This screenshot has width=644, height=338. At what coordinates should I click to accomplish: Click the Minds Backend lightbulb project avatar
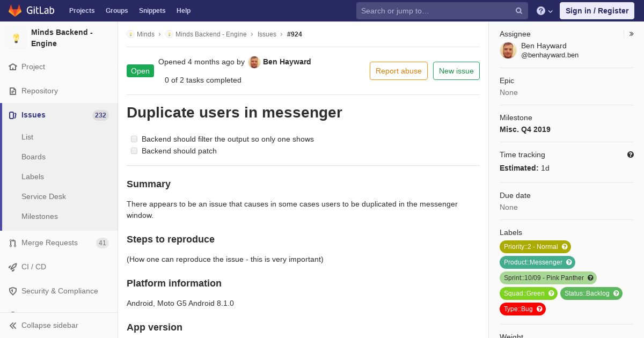coord(16,38)
